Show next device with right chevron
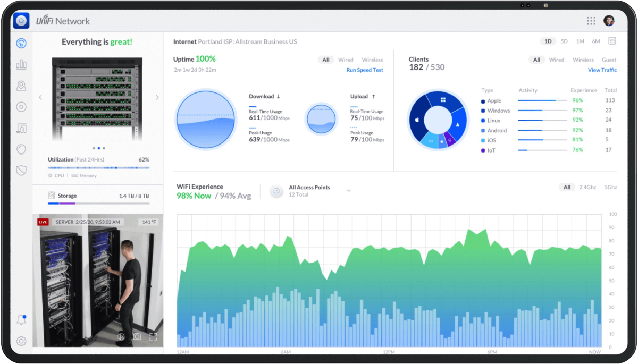This screenshot has width=638, height=364. (157, 98)
